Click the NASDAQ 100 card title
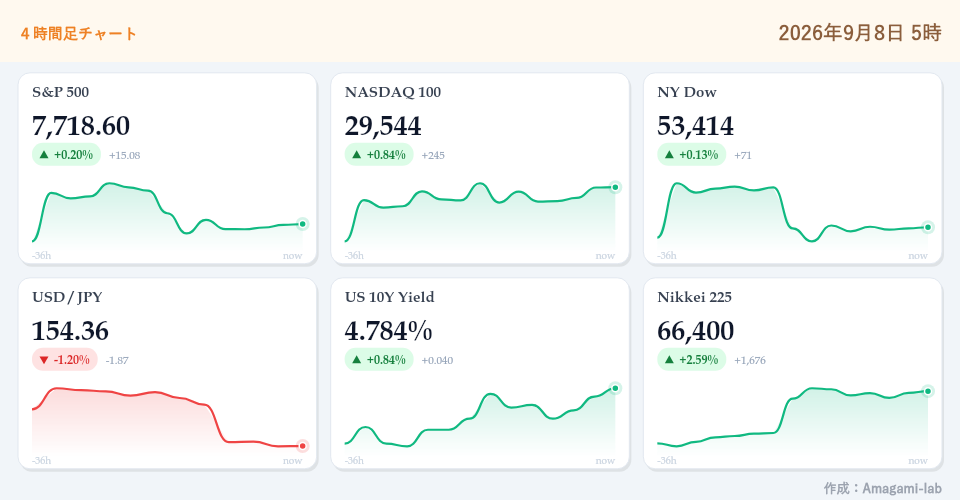The image size is (960, 500). coord(392,92)
